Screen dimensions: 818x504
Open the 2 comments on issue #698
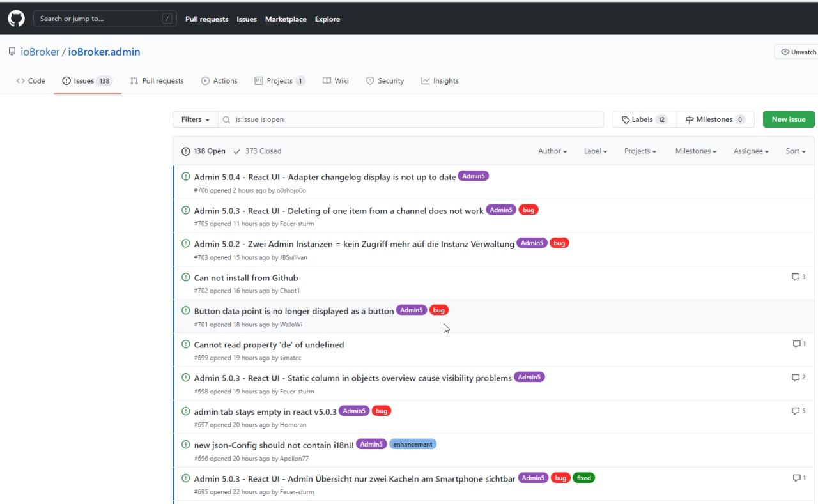pos(798,378)
